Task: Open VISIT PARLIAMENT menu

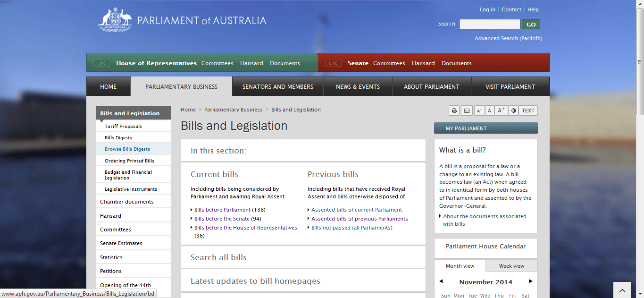Action: point(510,86)
